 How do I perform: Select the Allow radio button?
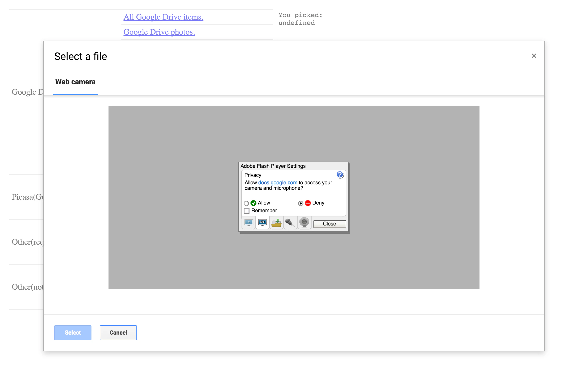click(246, 203)
